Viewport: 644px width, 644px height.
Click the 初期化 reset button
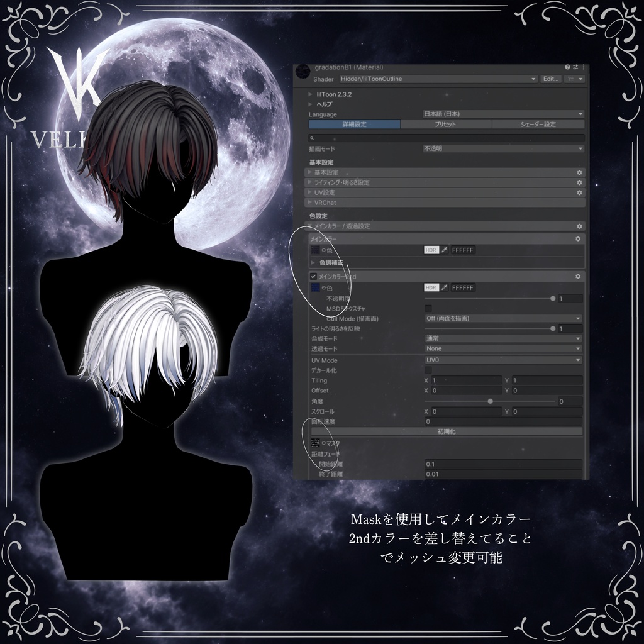pyautogui.click(x=447, y=431)
